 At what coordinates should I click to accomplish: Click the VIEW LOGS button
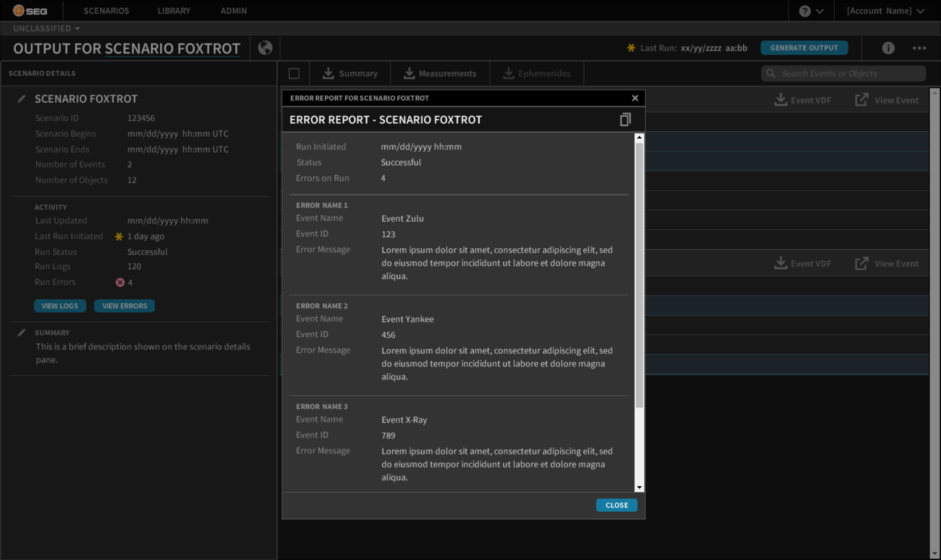60,306
